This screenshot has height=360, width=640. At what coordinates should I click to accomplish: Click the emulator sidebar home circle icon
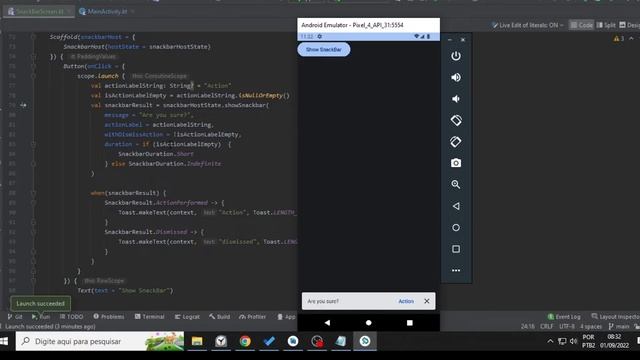click(456, 228)
